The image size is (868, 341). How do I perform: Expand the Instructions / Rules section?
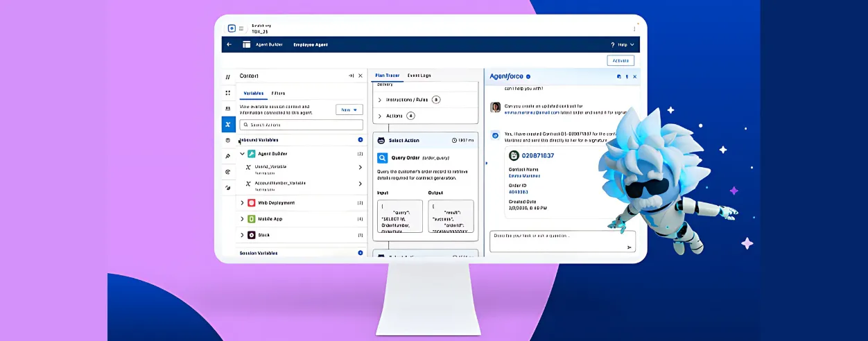[x=380, y=100]
